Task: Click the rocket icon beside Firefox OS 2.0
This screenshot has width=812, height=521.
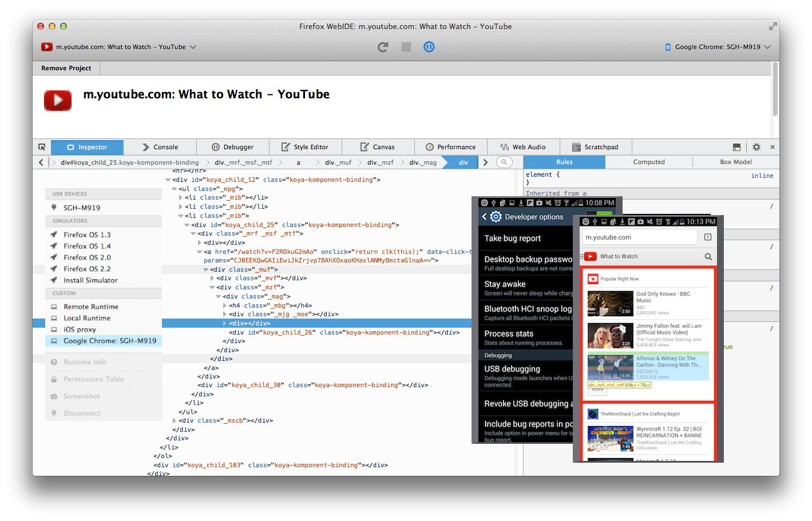Action: [54, 257]
